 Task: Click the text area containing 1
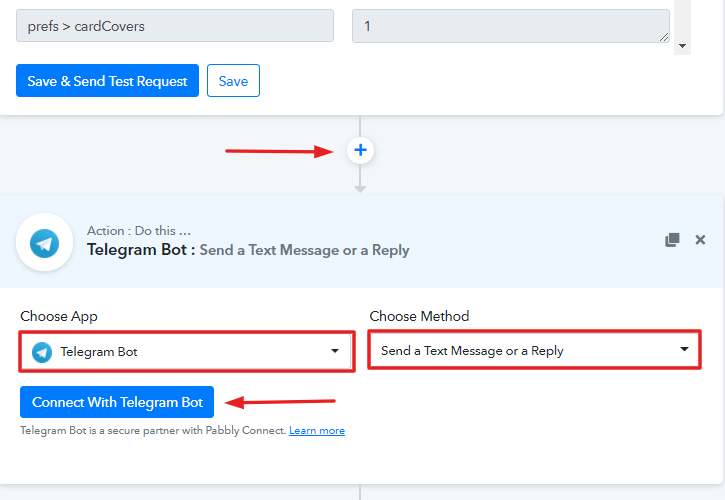[x=511, y=26]
